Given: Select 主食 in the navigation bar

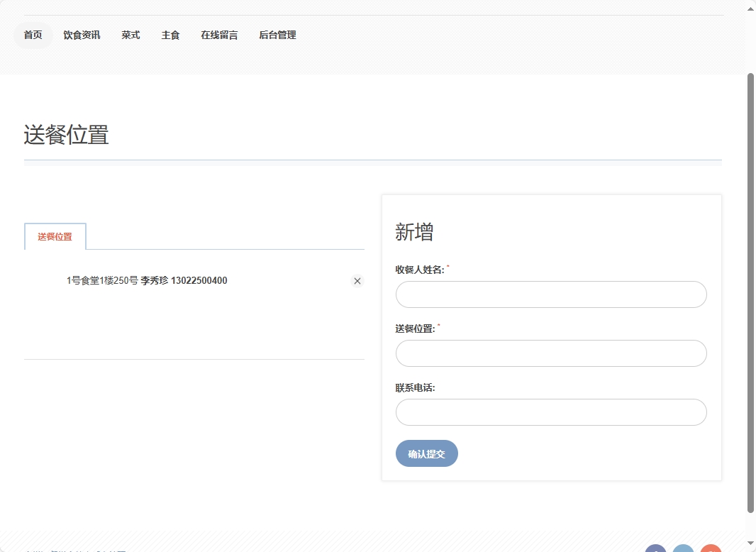Looking at the screenshot, I should pyautogui.click(x=170, y=35).
